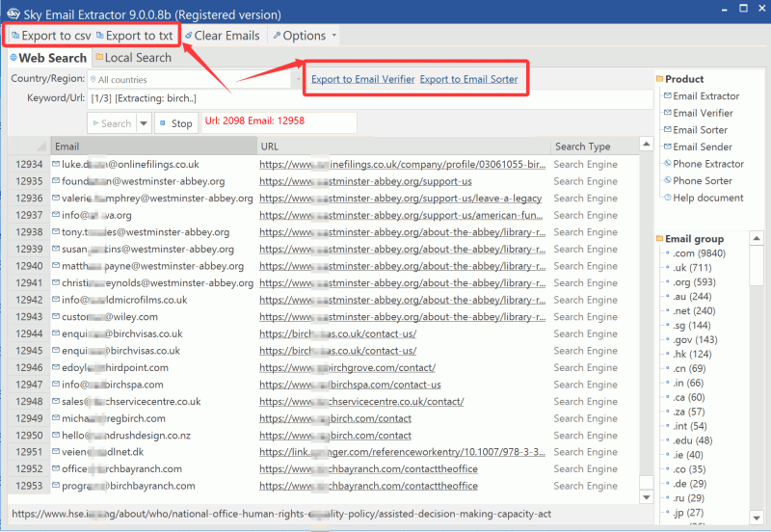Open the Country/Region combo box
The image size is (771, 532).
coord(195,80)
